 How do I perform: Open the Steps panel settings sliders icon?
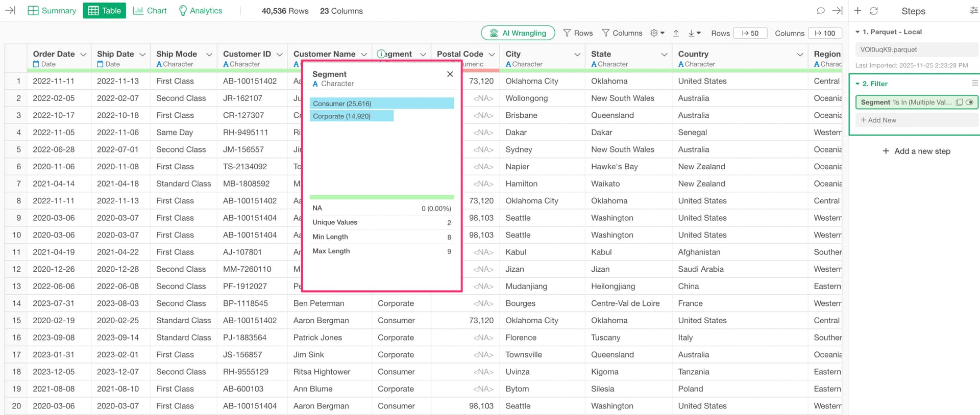[973, 11]
